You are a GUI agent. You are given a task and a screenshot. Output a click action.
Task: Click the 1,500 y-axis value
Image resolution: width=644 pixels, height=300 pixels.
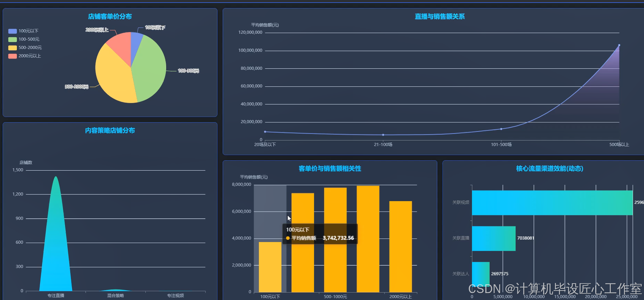[18, 170]
